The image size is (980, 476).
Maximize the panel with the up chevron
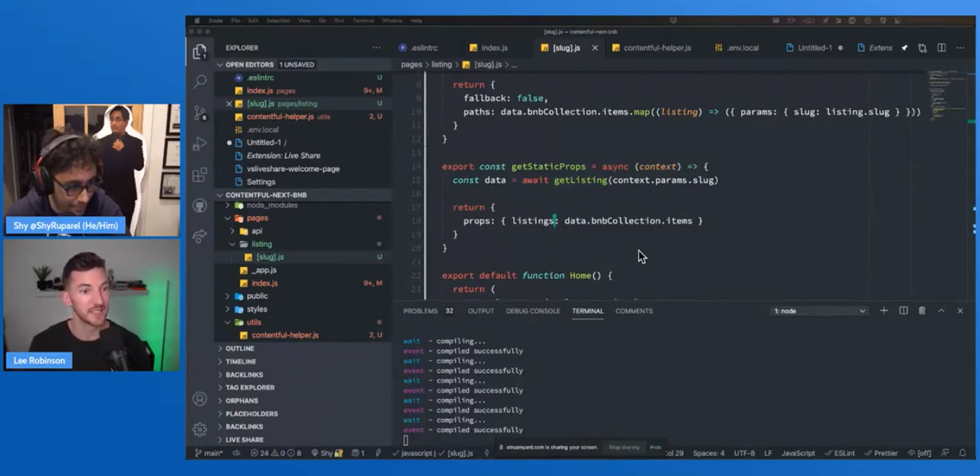point(941,310)
